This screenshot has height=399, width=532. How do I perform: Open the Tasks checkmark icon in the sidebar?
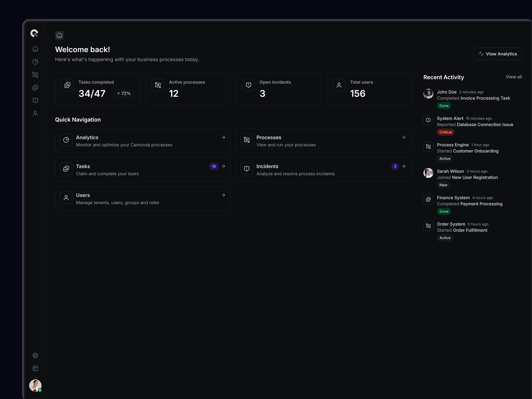click(x=35, y=87)
